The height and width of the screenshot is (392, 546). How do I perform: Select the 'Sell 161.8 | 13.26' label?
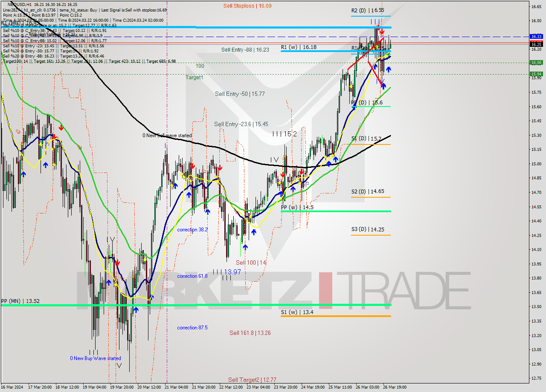coord(250,333)
